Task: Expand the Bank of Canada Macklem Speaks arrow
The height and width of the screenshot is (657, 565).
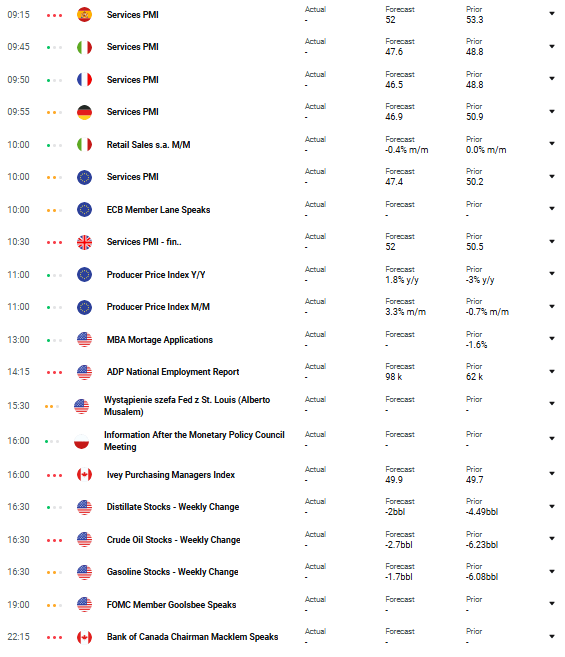Action: point(552,636)
